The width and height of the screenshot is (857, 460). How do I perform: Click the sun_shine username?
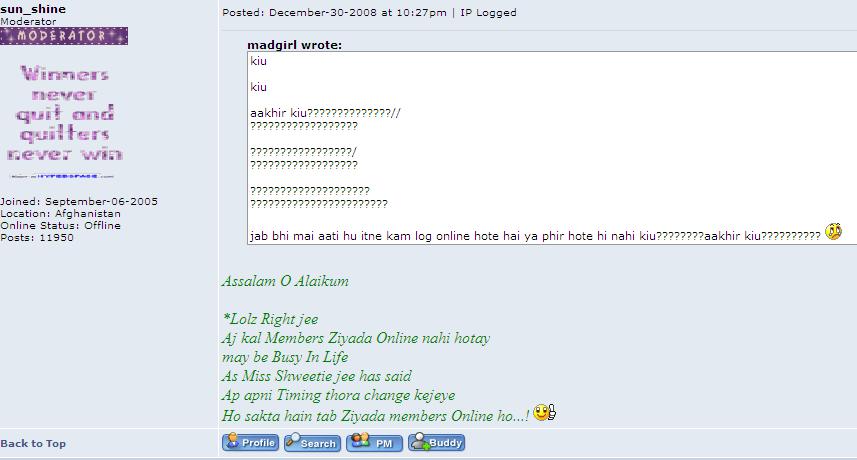[x=33, y=9]
